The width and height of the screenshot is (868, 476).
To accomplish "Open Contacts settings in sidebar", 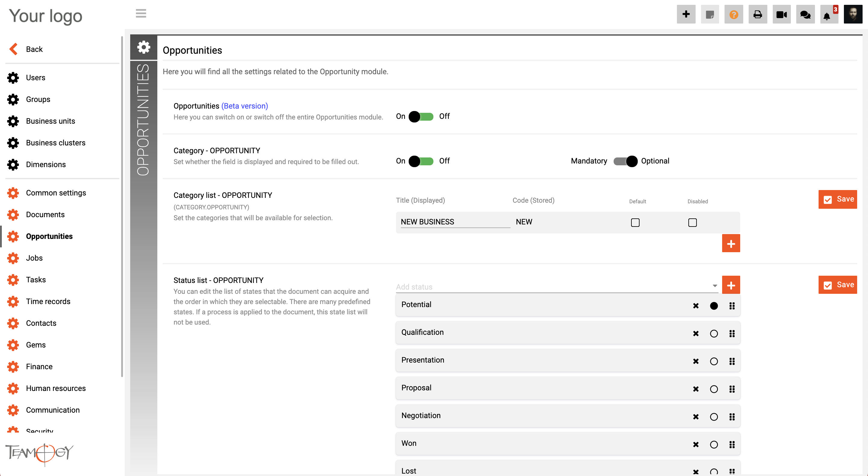I will tap(41, 323).
